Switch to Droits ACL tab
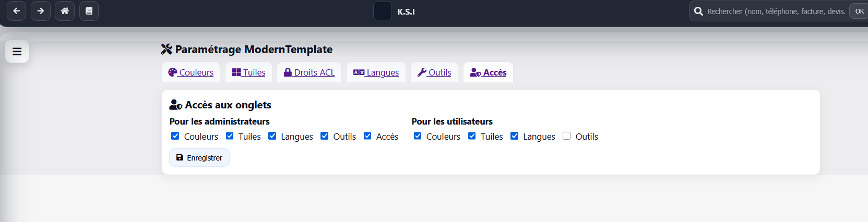The width and height of the screenshot is (868, 222). point(309,72)
